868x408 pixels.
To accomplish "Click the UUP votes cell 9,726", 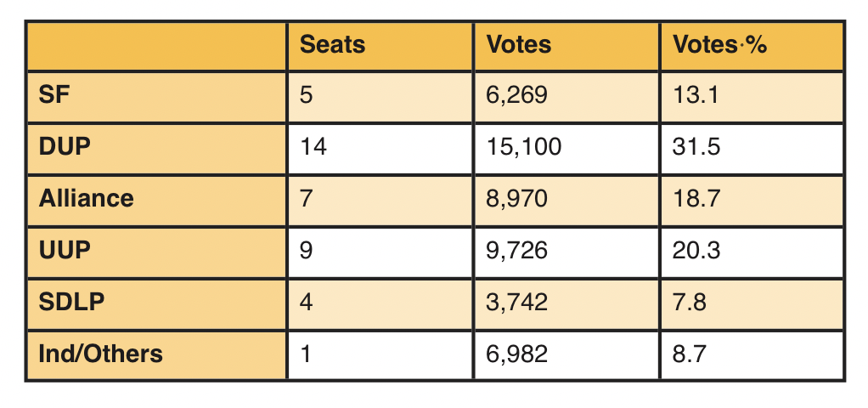I will coord(517,250).
